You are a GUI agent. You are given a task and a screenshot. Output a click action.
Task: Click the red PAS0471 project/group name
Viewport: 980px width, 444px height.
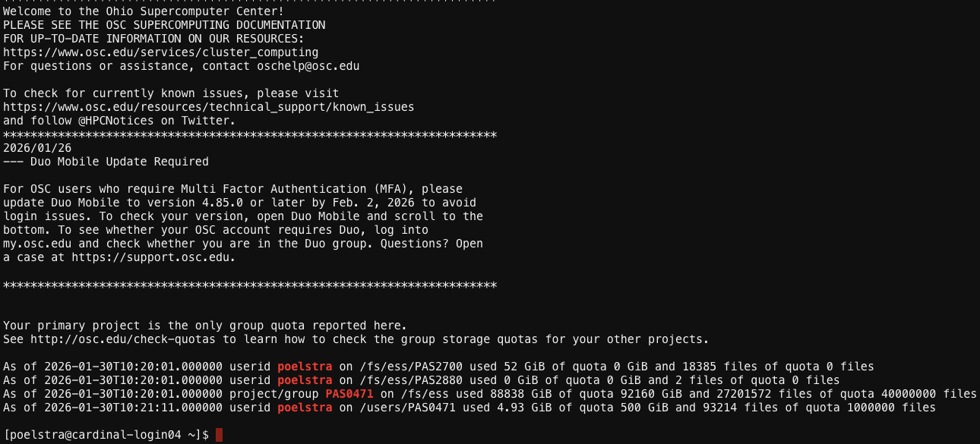(x=349, y=394)
